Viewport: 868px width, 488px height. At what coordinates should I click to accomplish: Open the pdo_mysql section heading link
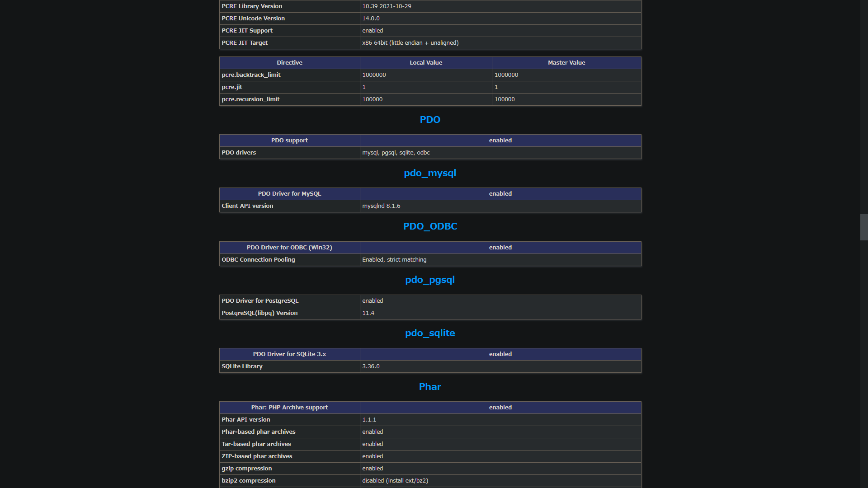pos(429,173)
